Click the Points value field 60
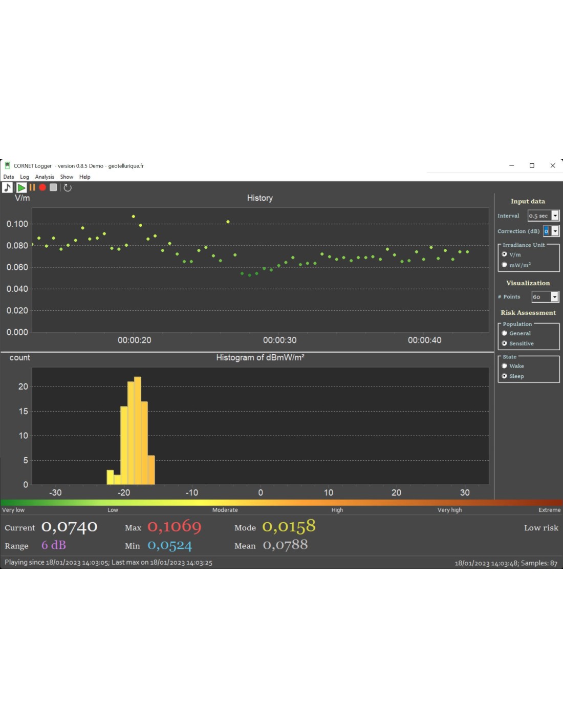563x728 pixels. pyautogui.click(x=541, y=297)
